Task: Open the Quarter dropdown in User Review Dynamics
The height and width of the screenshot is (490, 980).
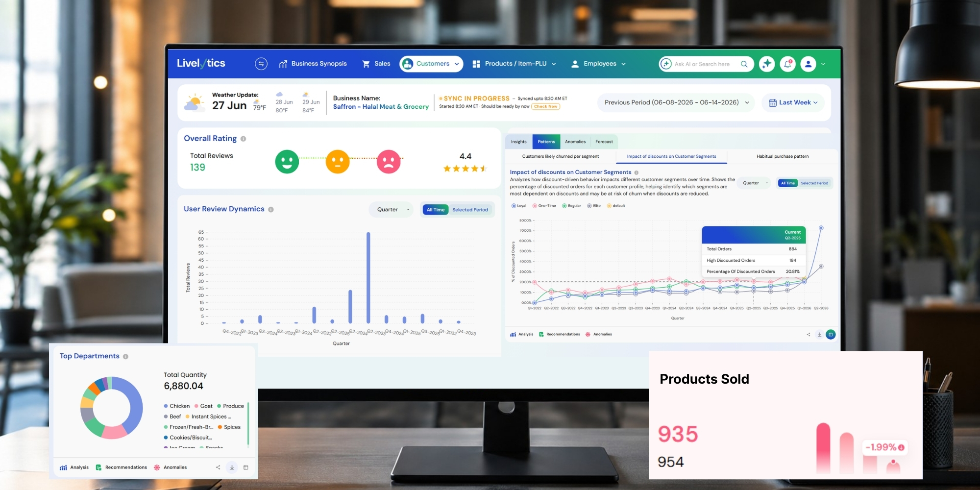Action: tap(392, 210)
